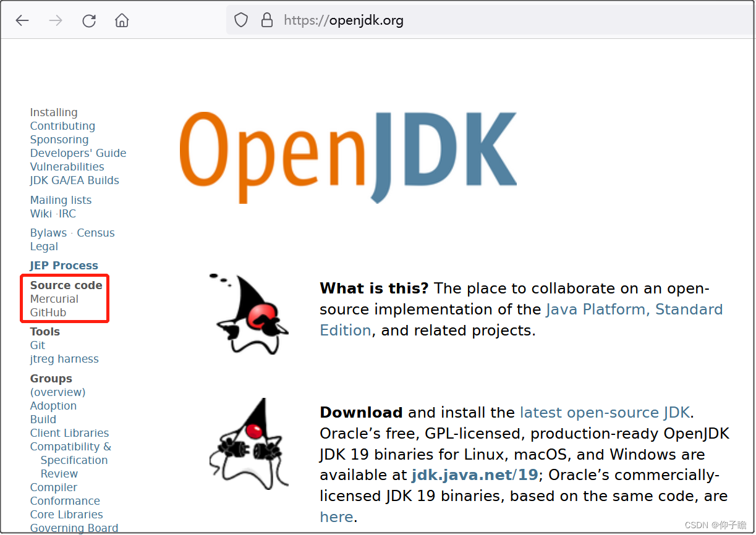
Task: Open the Contributing link
Action: (x=62, y=126)
